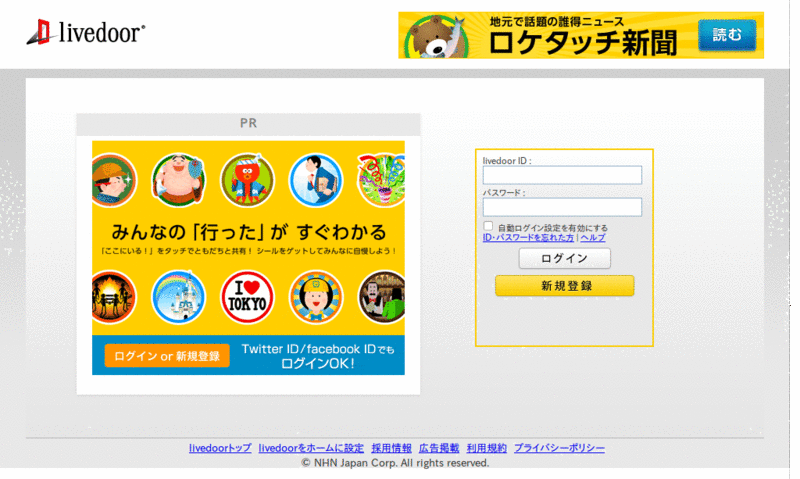Select the rainbow castle sticker icon
Screen dimensions: 800x479
(x=179, y=297)
